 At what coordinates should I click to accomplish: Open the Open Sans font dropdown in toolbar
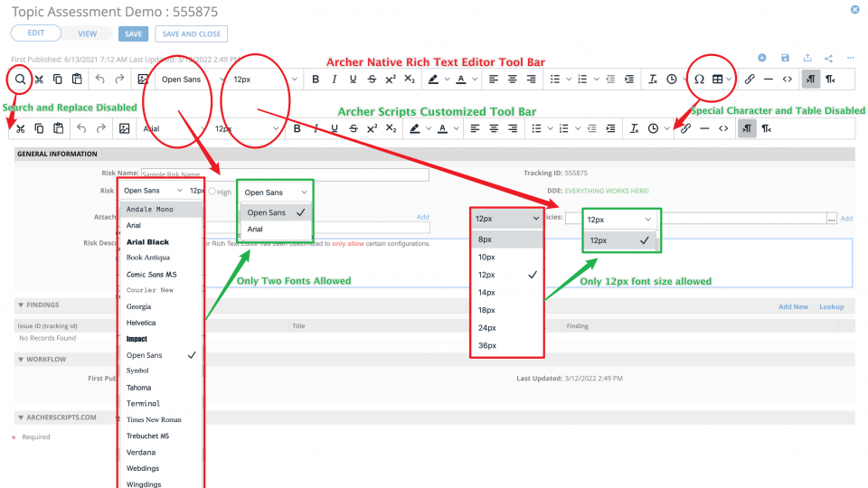click(191, 80)
